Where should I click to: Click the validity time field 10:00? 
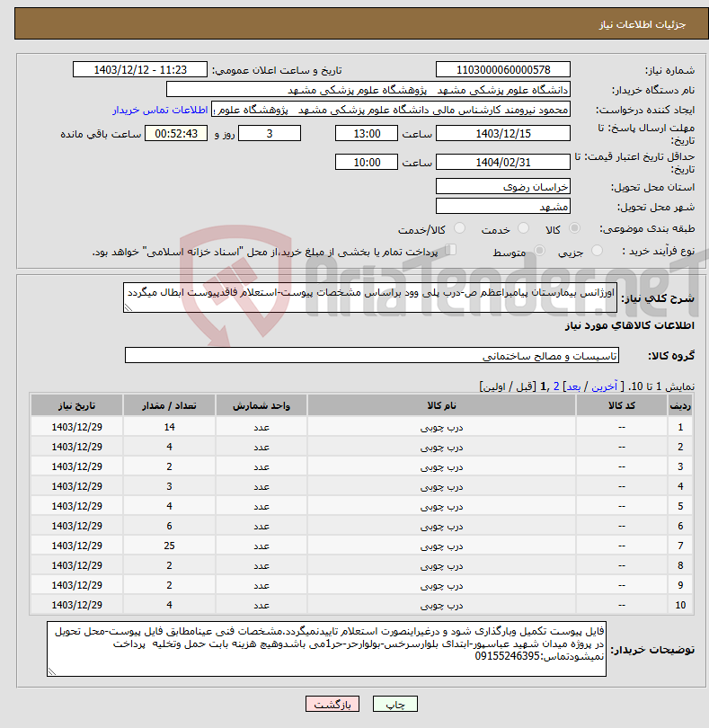[x=367, y=162]
